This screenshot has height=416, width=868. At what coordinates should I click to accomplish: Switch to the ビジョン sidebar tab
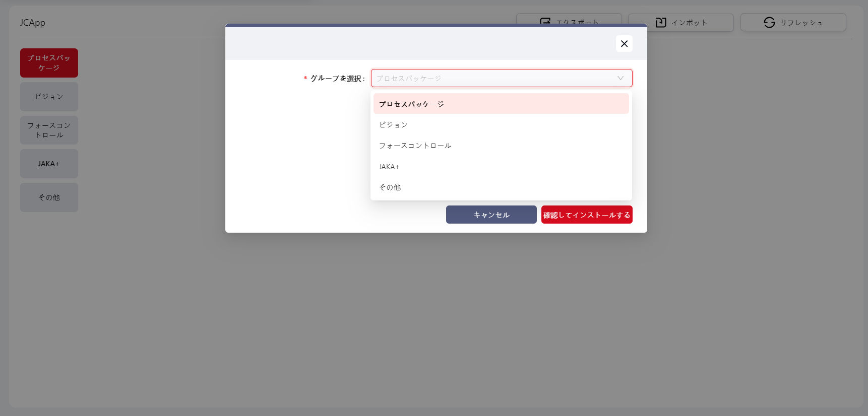coord(49,97)
